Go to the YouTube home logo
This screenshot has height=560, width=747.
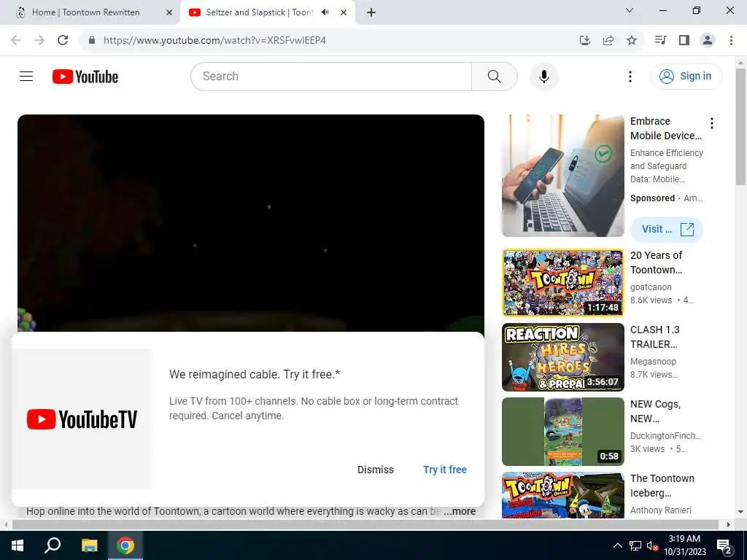[x=85, y=77]
